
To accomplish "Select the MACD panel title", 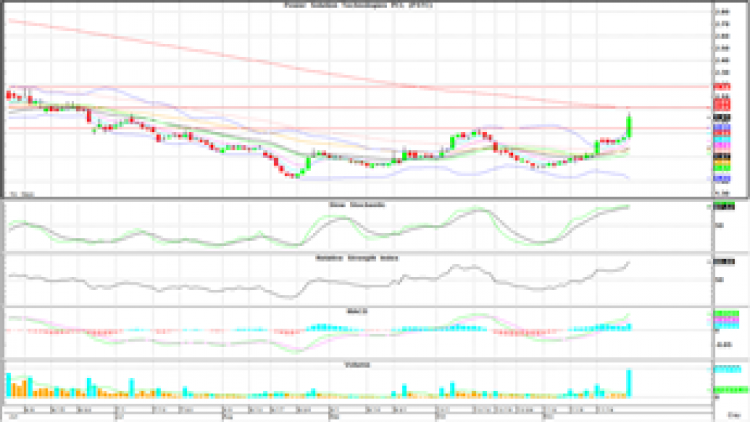I will pos(353,311).
